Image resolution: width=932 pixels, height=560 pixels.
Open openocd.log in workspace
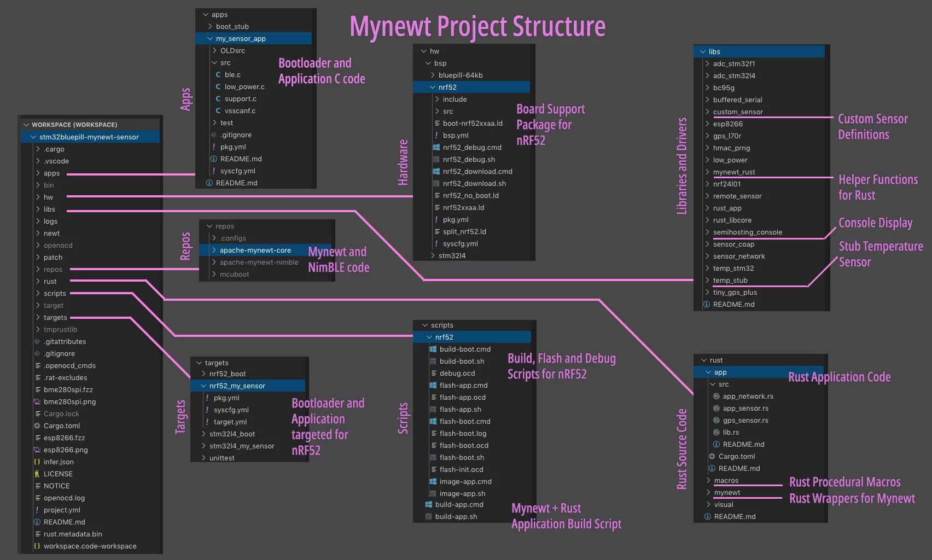coord(64,498)
